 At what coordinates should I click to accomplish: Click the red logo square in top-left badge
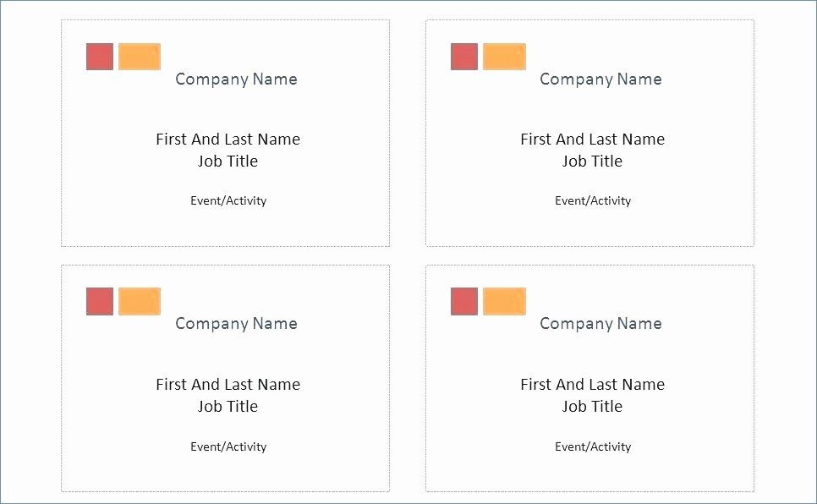100,57
